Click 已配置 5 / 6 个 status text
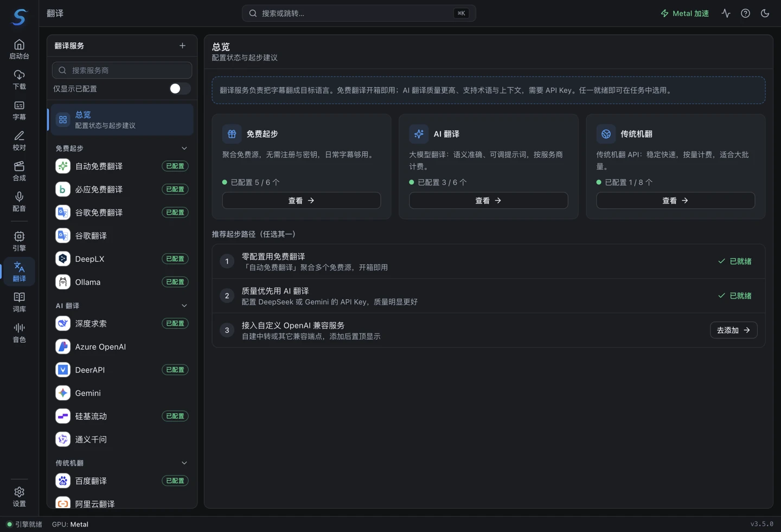The width and height of the screenshot is (781, 532). pos(251,182)
